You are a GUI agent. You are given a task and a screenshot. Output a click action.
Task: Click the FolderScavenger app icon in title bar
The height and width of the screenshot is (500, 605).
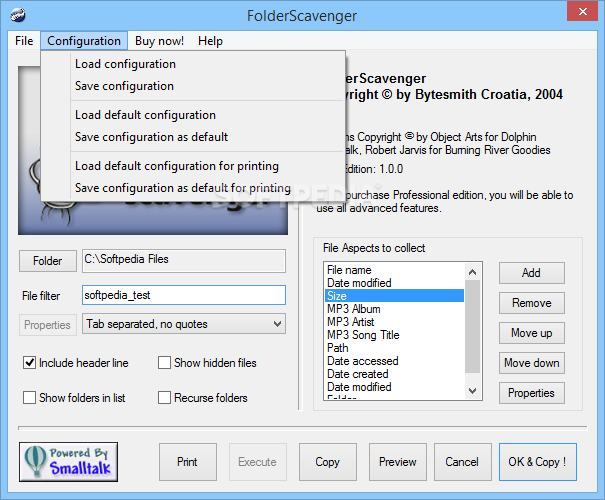(x=18, y=15)
